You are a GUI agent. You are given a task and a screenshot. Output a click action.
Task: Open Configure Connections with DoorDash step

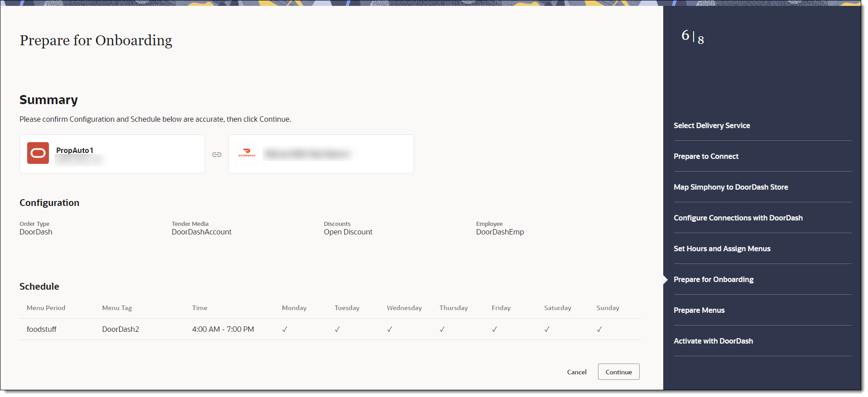point(738,218)
